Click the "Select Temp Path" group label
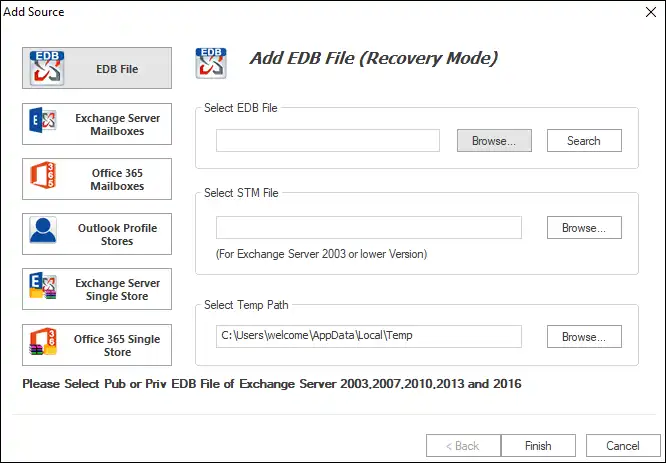This screenshot has width=666, height=463. click(x=246, y=305)
